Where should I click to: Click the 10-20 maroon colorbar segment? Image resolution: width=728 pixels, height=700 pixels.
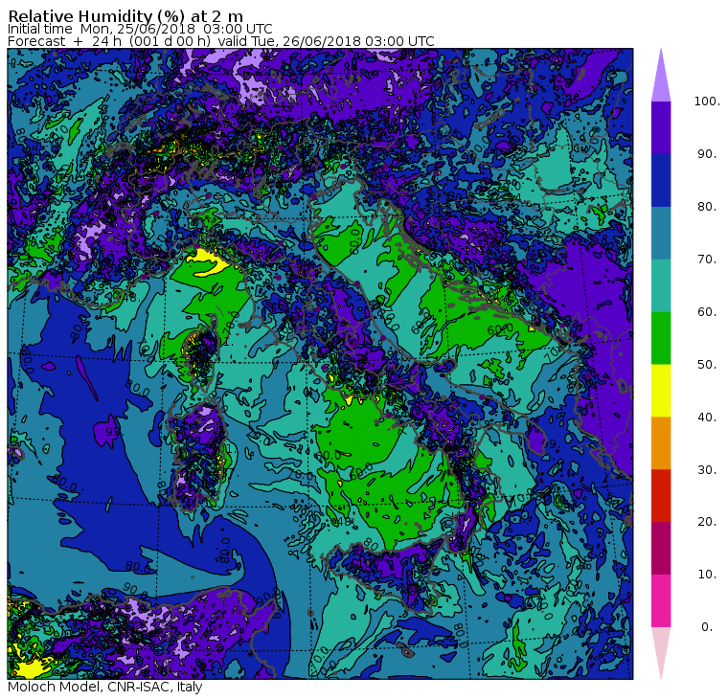[x=661, y=548]
